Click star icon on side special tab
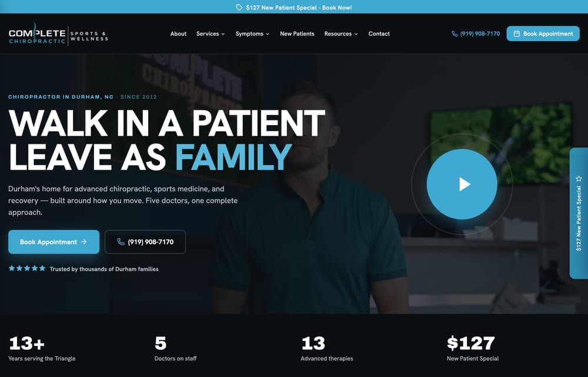 pyautogui.click(x=579, y=179)
